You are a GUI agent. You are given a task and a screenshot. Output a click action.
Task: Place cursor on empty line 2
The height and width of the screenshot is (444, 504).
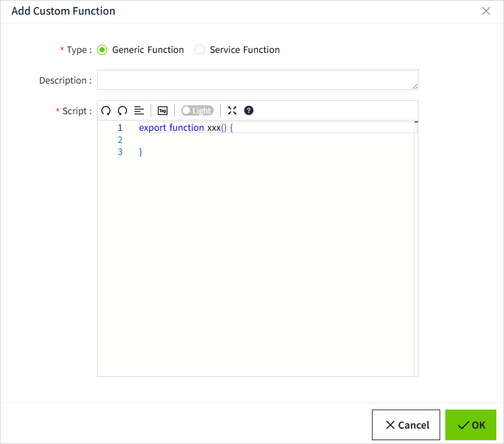point(255,140)
